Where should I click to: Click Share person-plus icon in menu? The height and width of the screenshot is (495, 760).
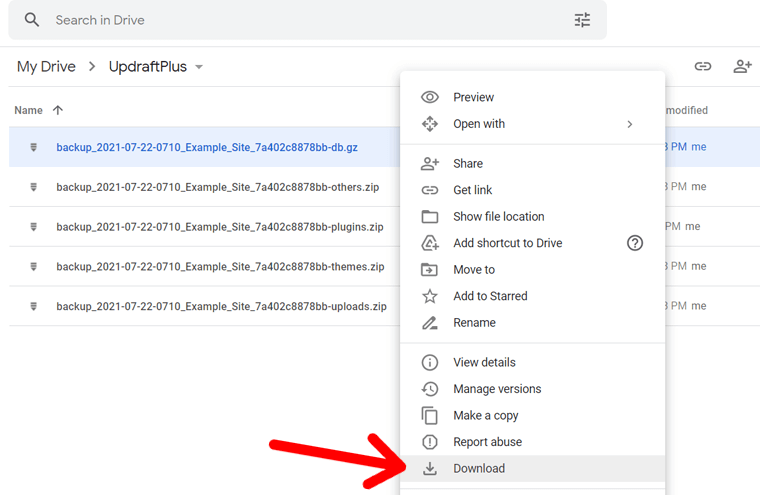tap(429, 163)
